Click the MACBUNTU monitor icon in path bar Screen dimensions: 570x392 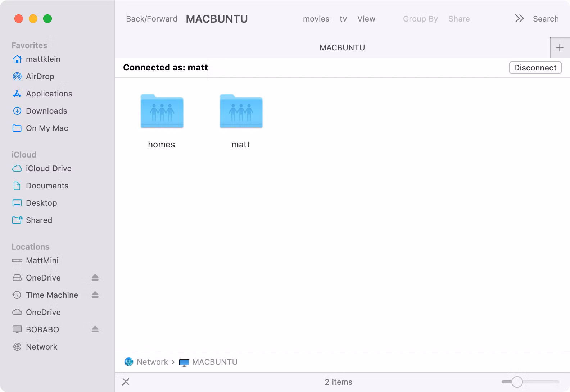pyautogui.click(x=184, y=363)
